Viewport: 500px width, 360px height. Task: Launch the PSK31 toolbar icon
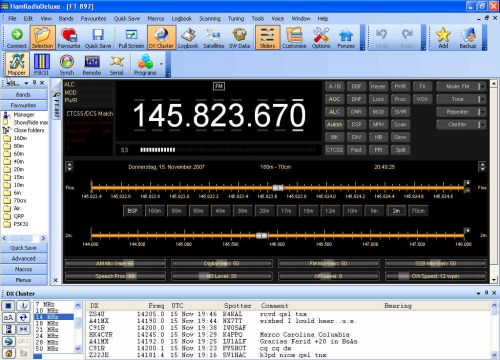42,64
